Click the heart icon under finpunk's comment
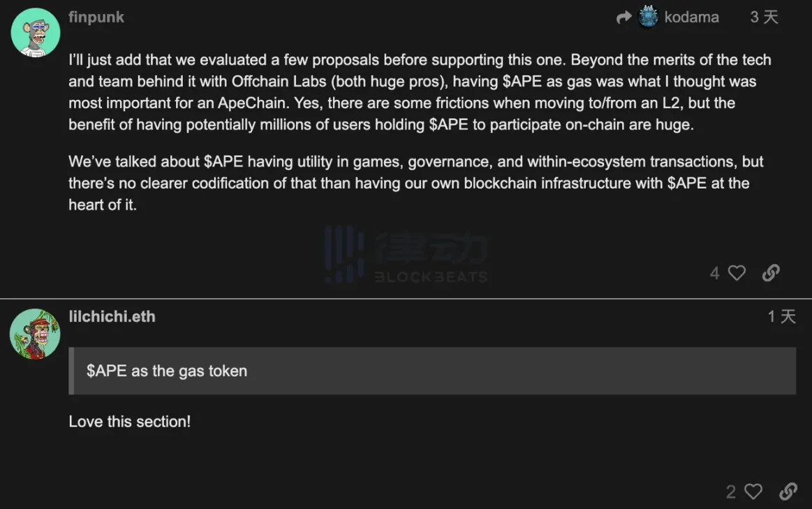The height and width of the screenshot is (509, 812). pyautogui.click(x=736, y=273)
